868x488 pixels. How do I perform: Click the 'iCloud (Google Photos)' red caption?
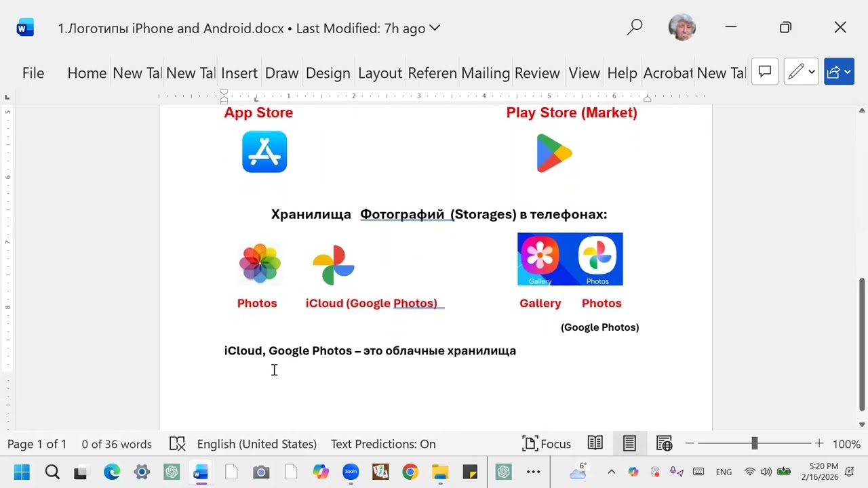pos(371,303)
